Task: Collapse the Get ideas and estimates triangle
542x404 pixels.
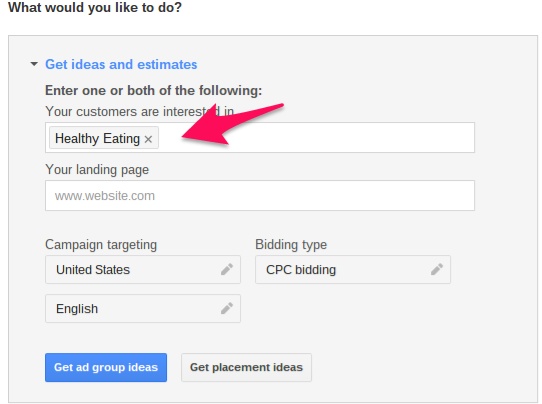Action: [x=34, y=64]
